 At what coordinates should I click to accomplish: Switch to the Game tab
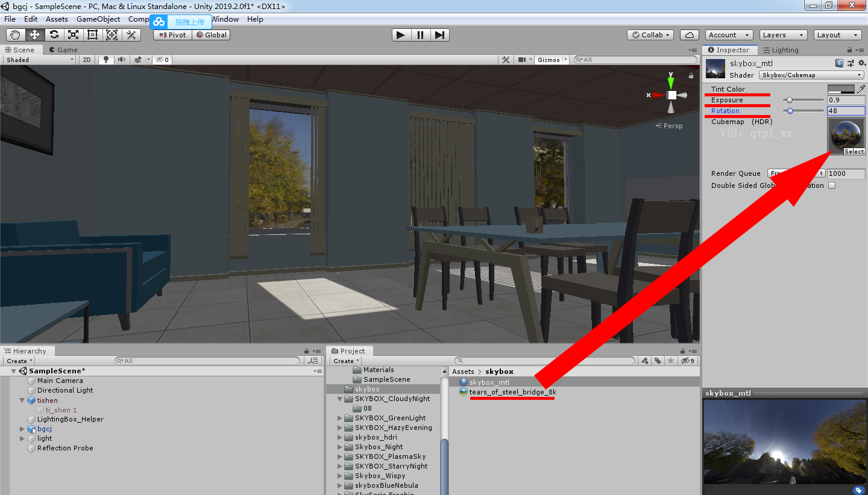coord(63,50)
